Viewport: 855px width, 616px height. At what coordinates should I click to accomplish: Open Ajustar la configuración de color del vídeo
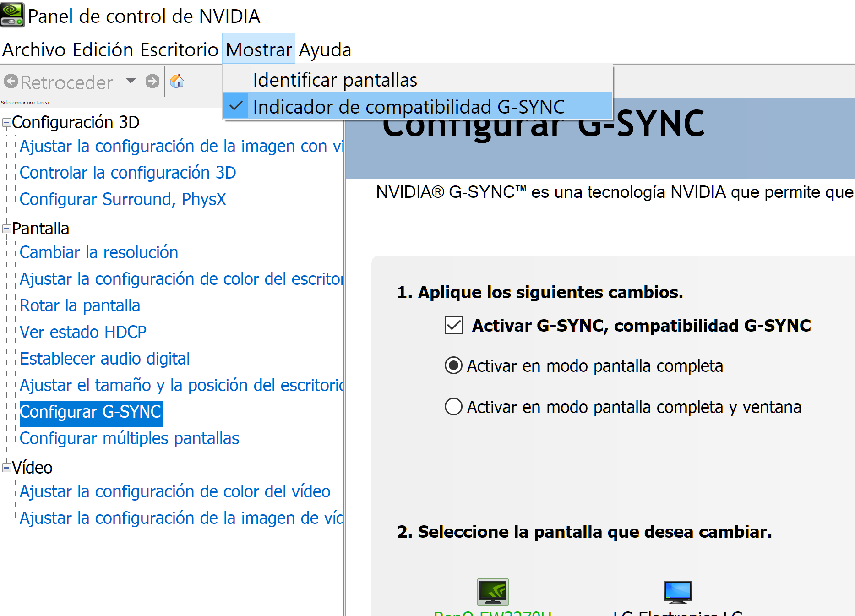pos(175,491)
